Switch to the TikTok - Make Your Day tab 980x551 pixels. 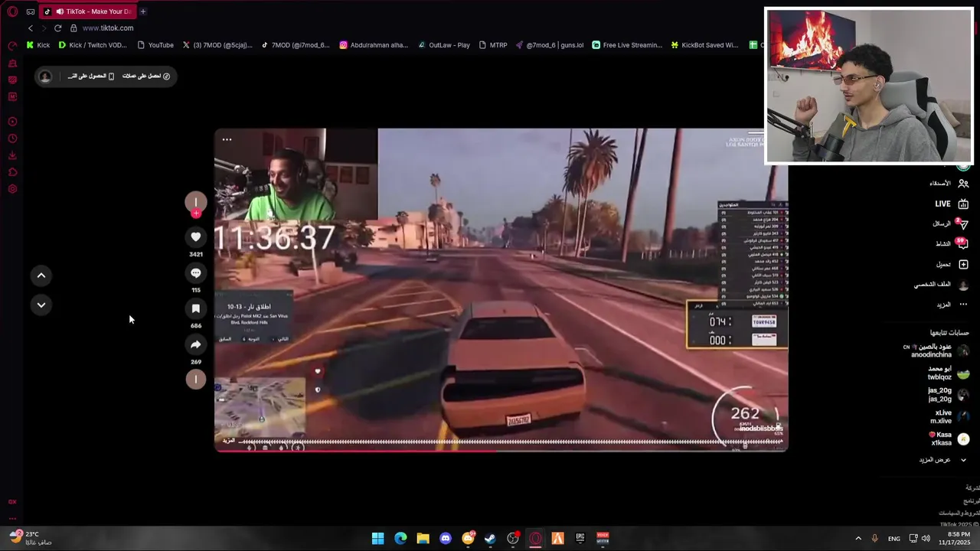(87, 11)
